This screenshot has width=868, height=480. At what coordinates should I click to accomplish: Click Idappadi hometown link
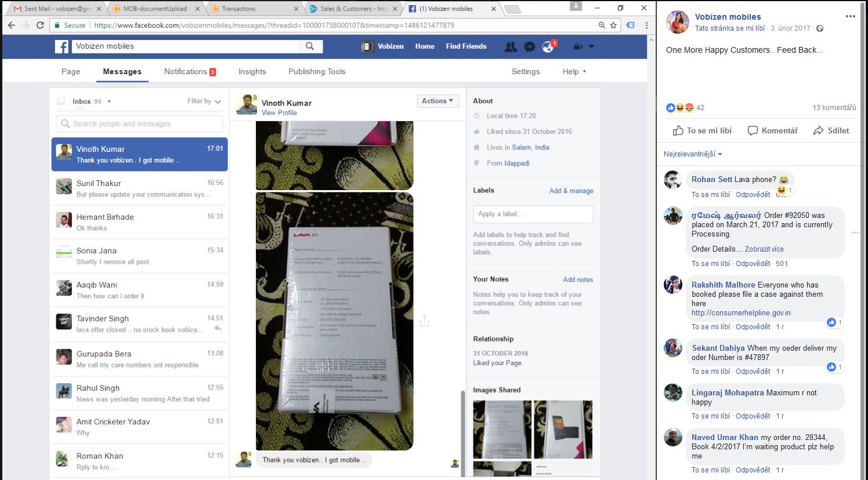click(x=516, y=163)
